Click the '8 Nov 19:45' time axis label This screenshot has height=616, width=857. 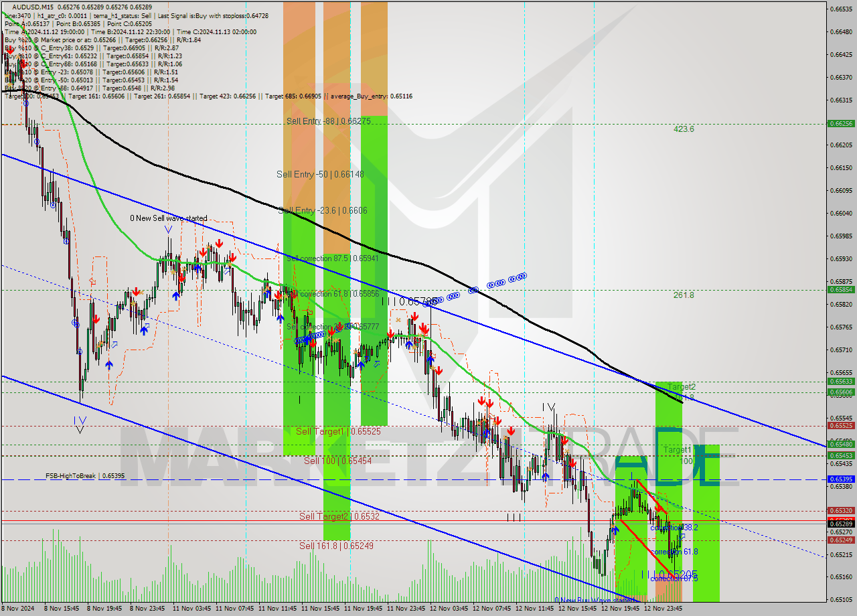pyautogui.click(x=105, y=609)
